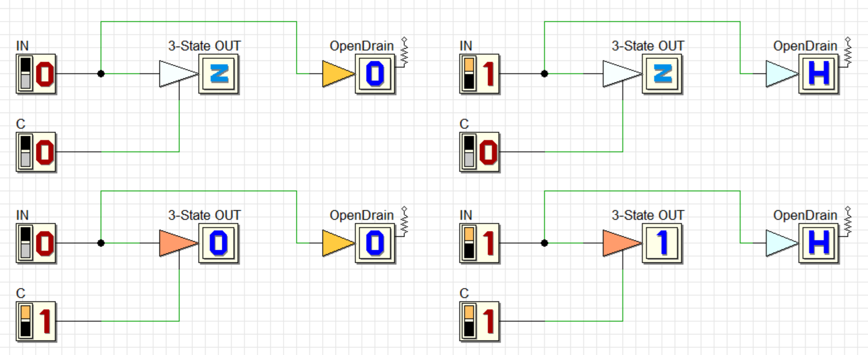Click the 'IN' label in the top-left circuit
The image size is (868, 355).
(22, 46)
